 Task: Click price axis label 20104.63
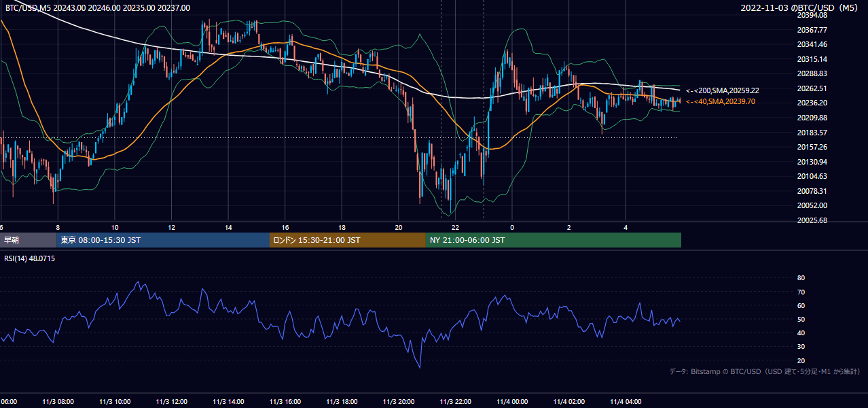pyautogui.click(x=812, y=176)
